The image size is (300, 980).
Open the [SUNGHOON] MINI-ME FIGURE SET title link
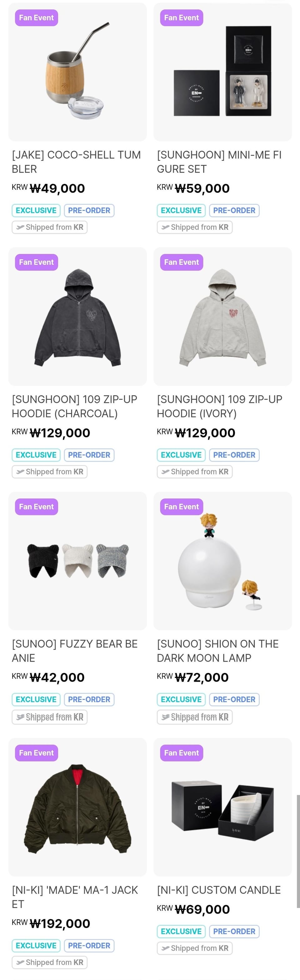pyautogui.click(x=219, y=162)
